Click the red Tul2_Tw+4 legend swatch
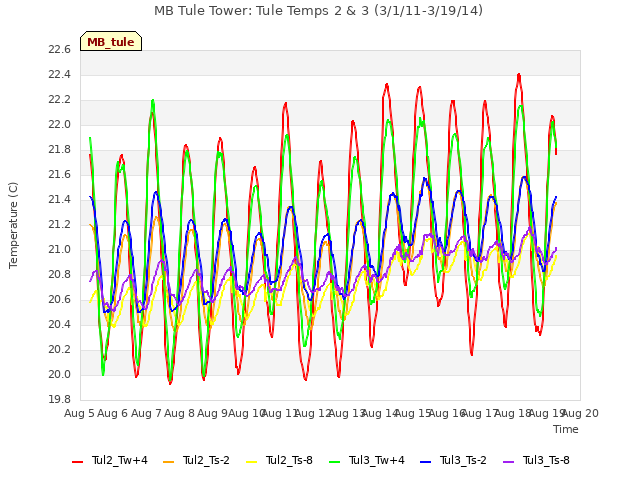The image size is (640, 480). point(77,461)
